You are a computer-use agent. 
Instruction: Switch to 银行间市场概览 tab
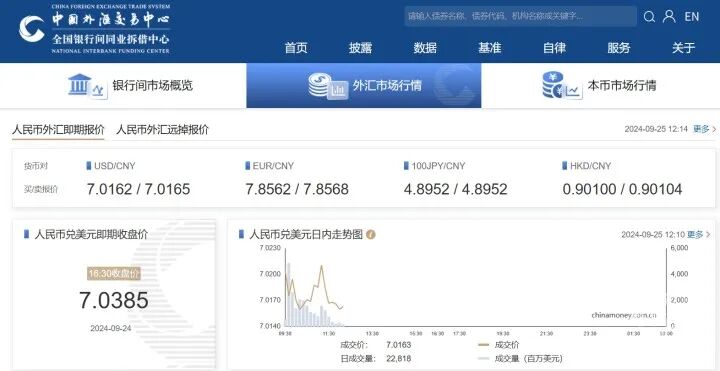tap(123, 86)
